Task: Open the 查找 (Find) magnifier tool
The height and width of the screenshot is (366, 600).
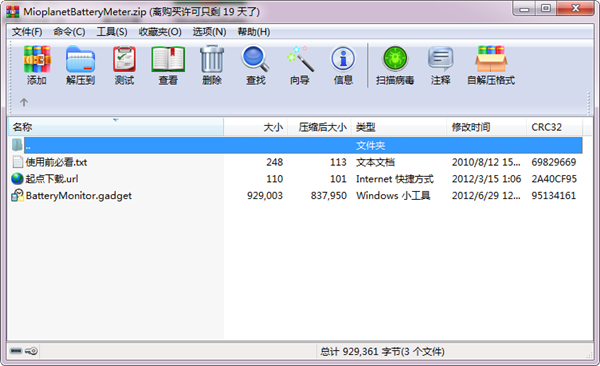Action: click(x=256, y=59)
